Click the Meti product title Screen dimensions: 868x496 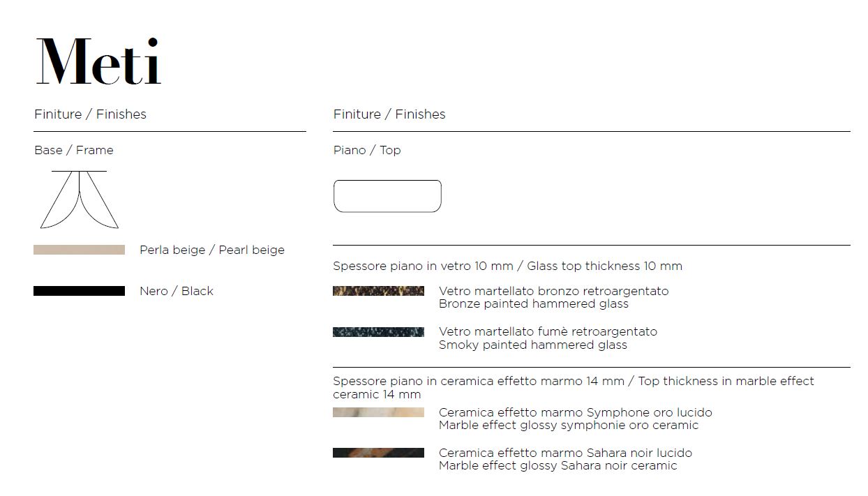(98, 63)
